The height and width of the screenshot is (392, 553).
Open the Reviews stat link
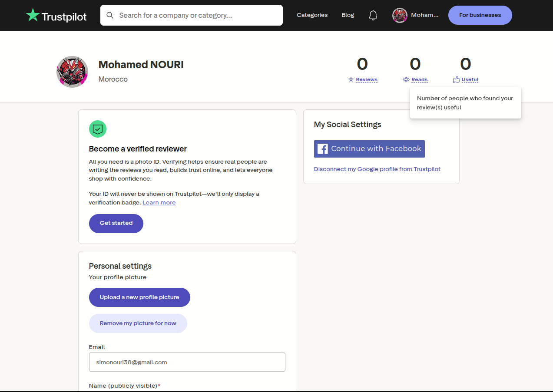coord(367,79)
